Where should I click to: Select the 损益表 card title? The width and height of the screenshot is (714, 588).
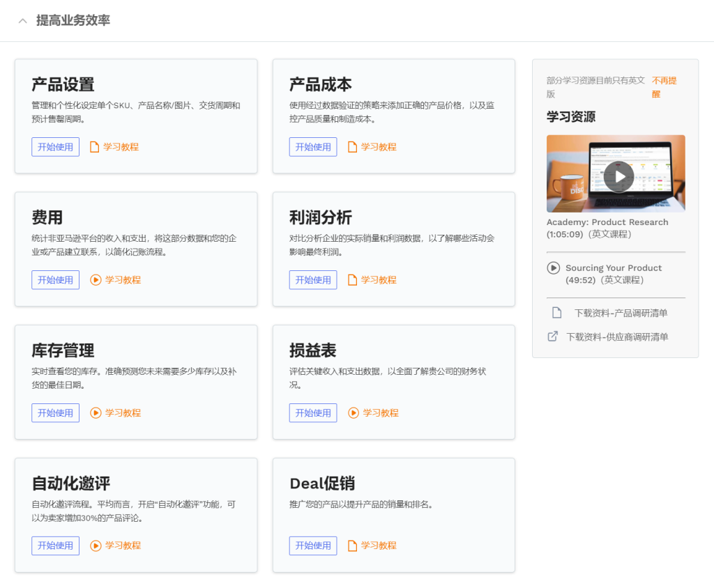point(313,350)
